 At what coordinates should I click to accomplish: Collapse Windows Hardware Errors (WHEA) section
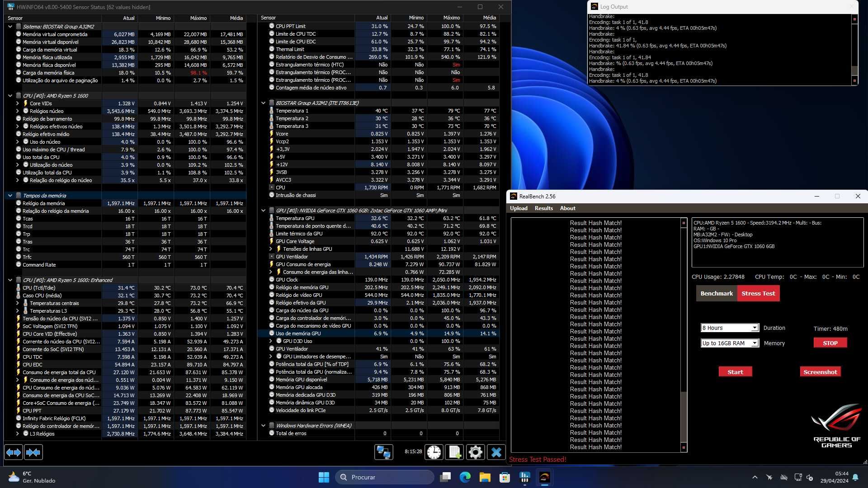[263, 426]
